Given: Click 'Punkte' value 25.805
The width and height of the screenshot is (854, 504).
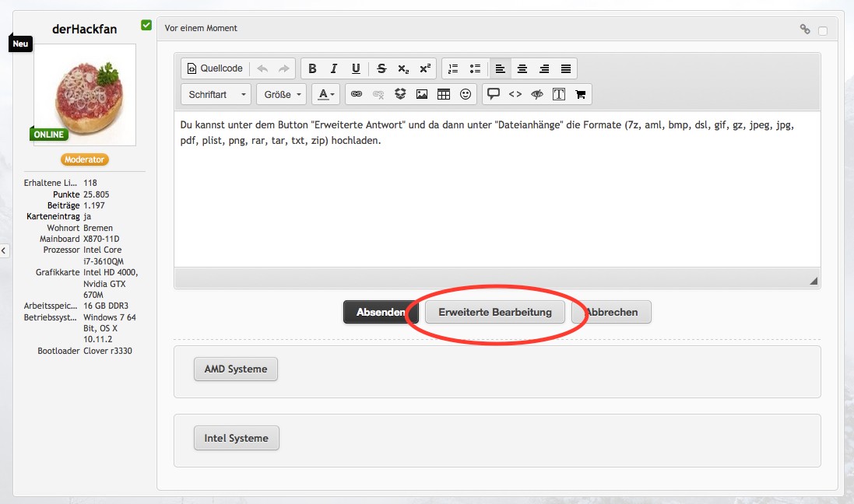Looking at the screenshot, I should coord(97,194).
